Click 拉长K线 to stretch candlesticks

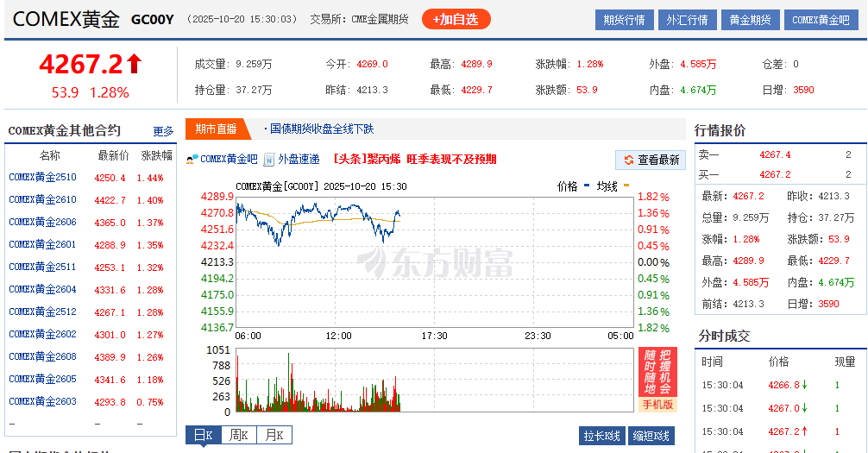[602, 436]
